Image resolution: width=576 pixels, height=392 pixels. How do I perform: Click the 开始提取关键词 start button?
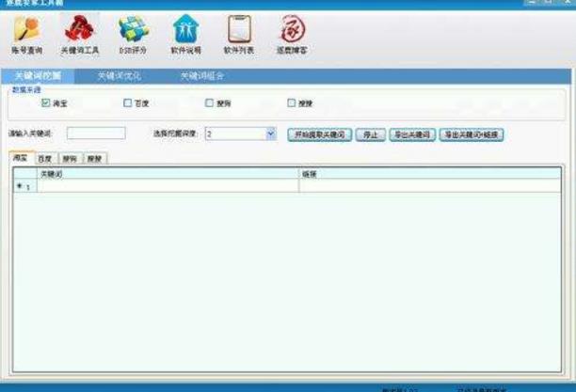(x=320, y=134)
